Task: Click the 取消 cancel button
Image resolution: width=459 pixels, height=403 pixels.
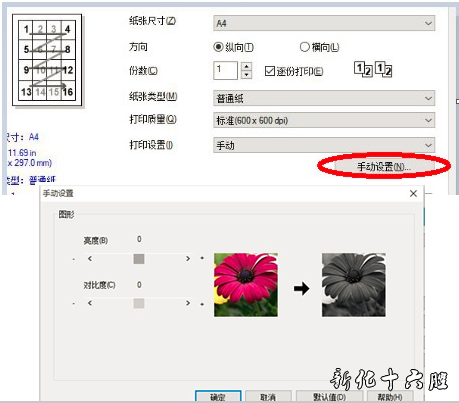Action: pos(268,397)
